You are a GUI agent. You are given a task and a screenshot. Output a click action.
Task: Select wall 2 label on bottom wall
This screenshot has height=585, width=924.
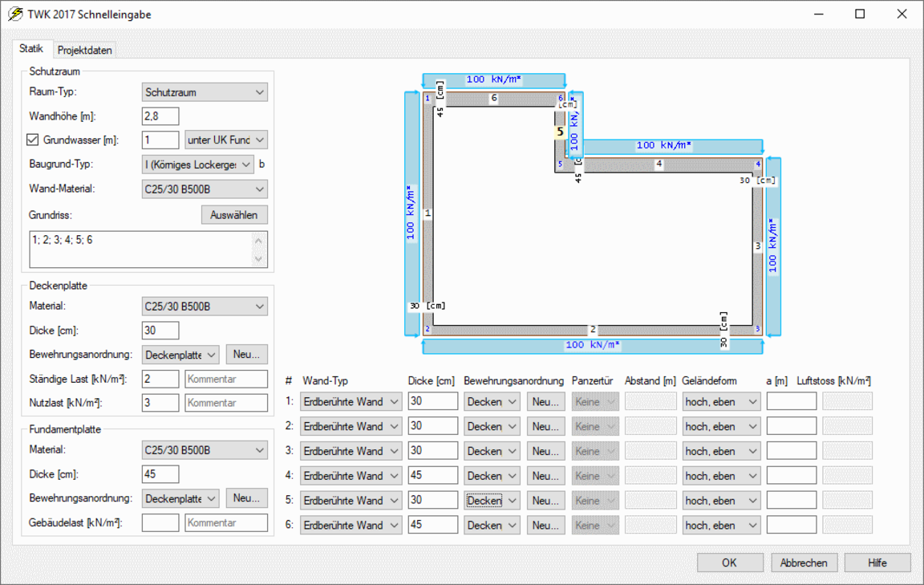pos(593,330)
